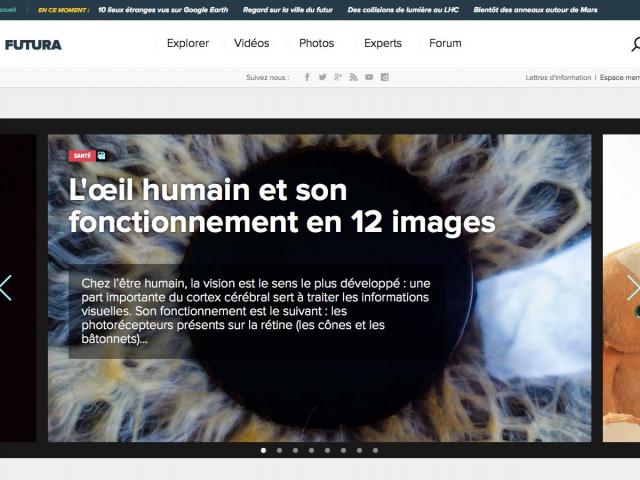This screenshot has height=480, width=640.
Task: Click the 'Chez l'être humain' article summary
Action: click(256, 311)
